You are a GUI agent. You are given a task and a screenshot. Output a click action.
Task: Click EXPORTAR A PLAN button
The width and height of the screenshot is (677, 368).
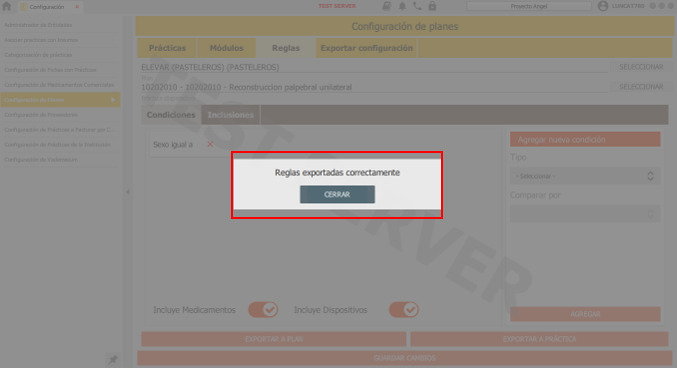coord(274,339)
